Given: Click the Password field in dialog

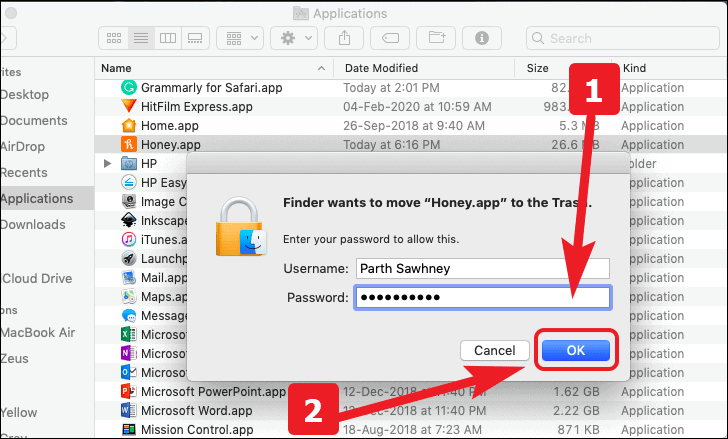Looking at the screenshot, I should [483, 297].
